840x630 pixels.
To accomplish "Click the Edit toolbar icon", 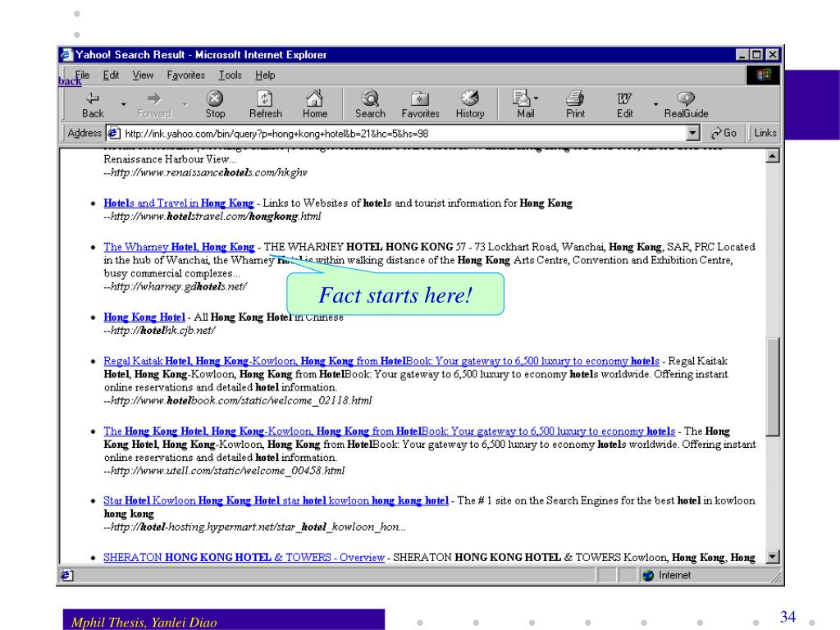I will pos(624,98).
